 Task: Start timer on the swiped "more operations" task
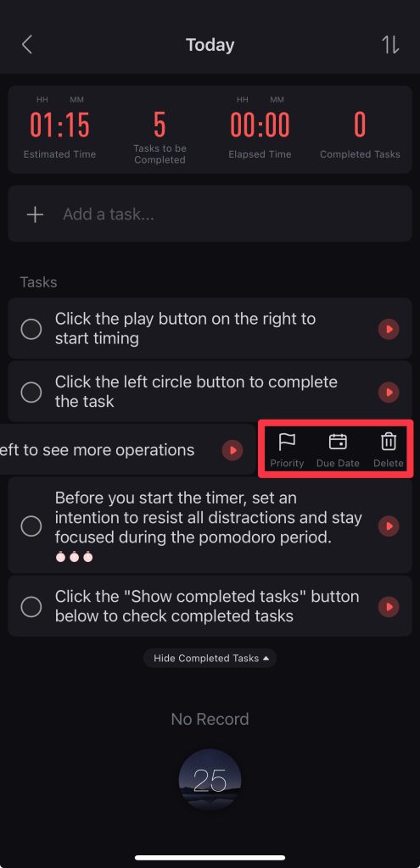coord(232,450)
